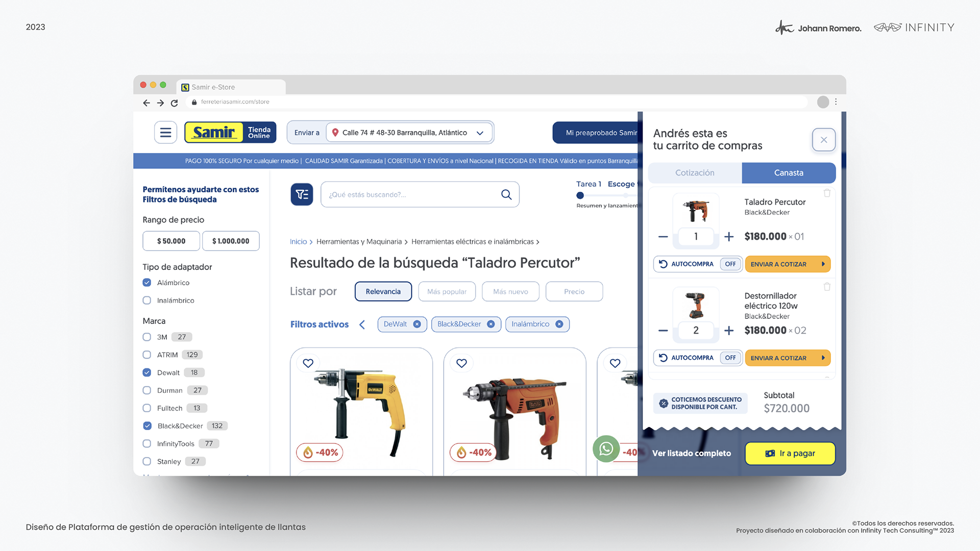The image size is (980, 551).
Task: Open Mi preaprobado Samir
Action: point(595,133)
